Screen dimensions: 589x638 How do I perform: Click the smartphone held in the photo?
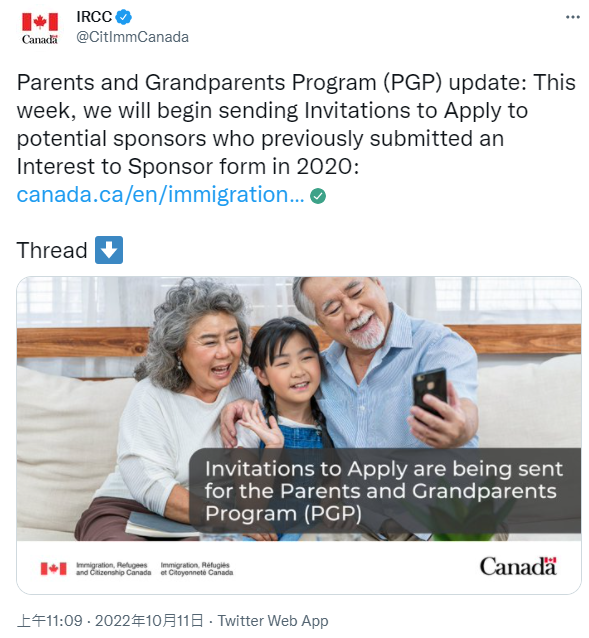(x=430, y=393)
